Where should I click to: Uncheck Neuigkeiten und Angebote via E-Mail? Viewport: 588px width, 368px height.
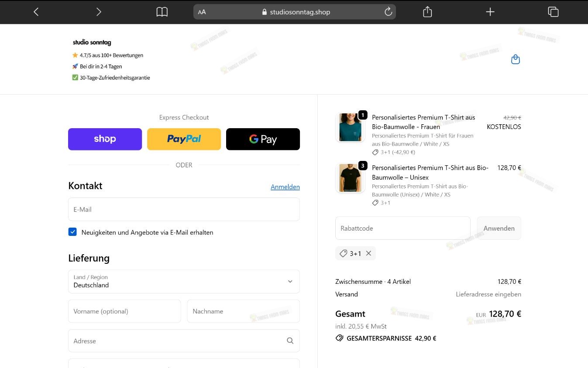pos(72,232)
